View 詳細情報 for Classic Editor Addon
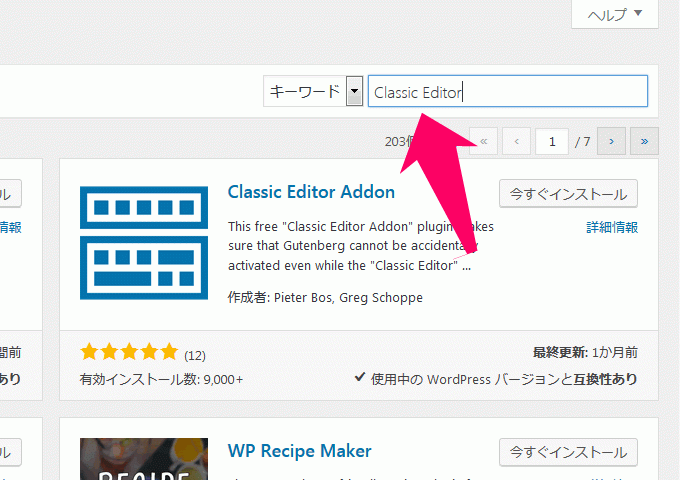The height and width of the screenshot is (480, 680). 612,227
